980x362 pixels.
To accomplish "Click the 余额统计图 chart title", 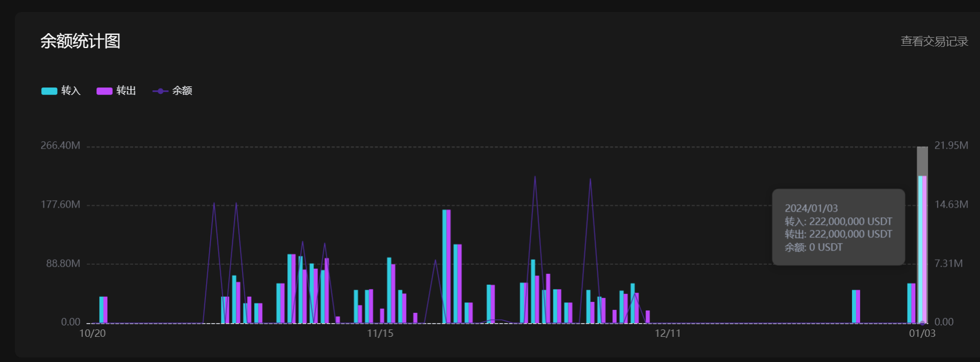I will 80,41.
